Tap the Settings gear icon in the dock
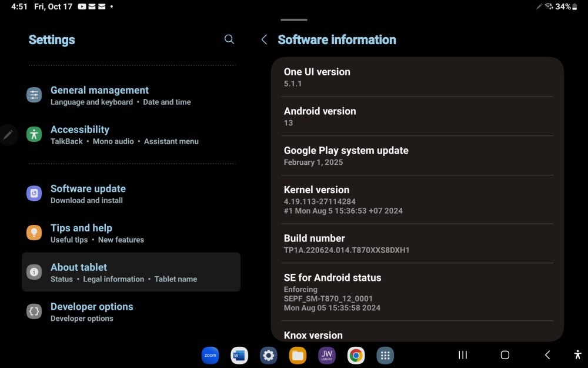The height and width of the screenshot is (368, 588). pos(268,355)
